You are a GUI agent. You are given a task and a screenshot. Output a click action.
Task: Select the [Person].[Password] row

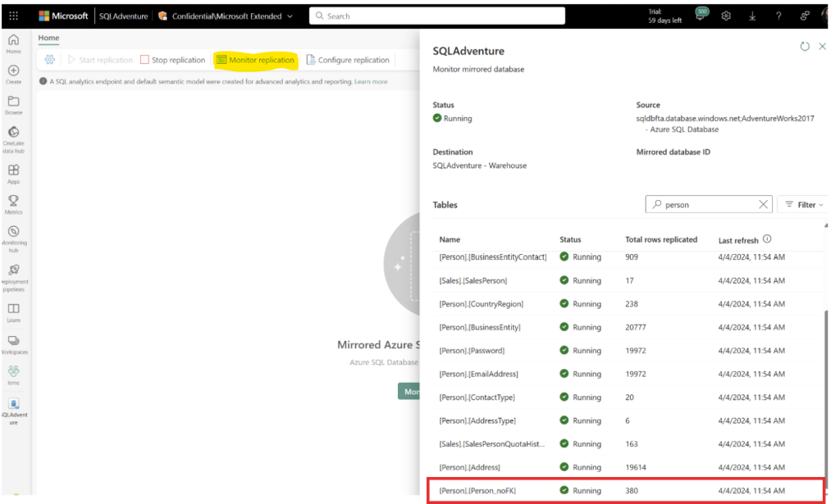628,351
